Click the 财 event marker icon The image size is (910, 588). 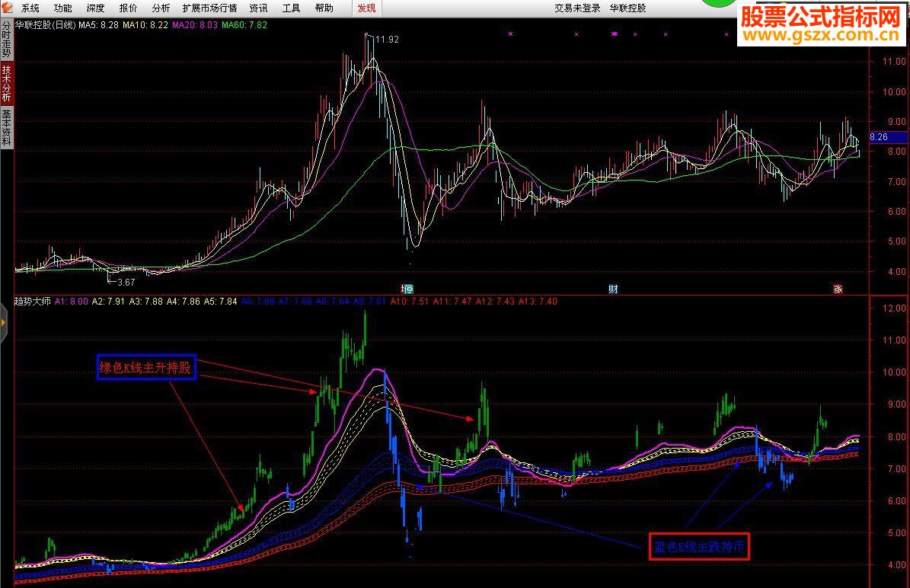(x=613, y=289)
